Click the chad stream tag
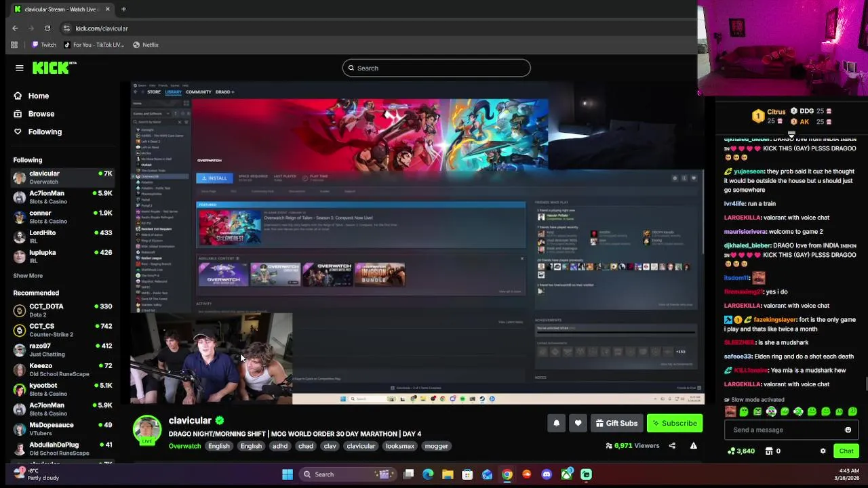868x488 pixels. (306, 446)
